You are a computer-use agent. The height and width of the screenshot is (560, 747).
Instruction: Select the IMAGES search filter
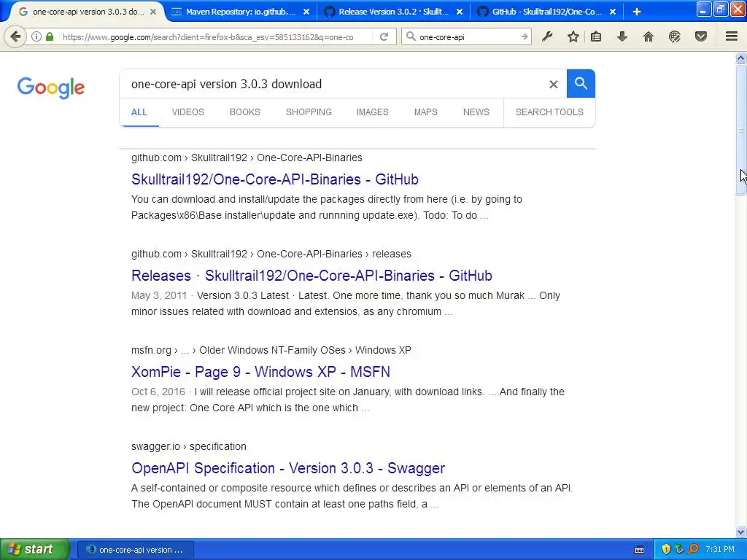pyautogui.click(x=373, y=112)
